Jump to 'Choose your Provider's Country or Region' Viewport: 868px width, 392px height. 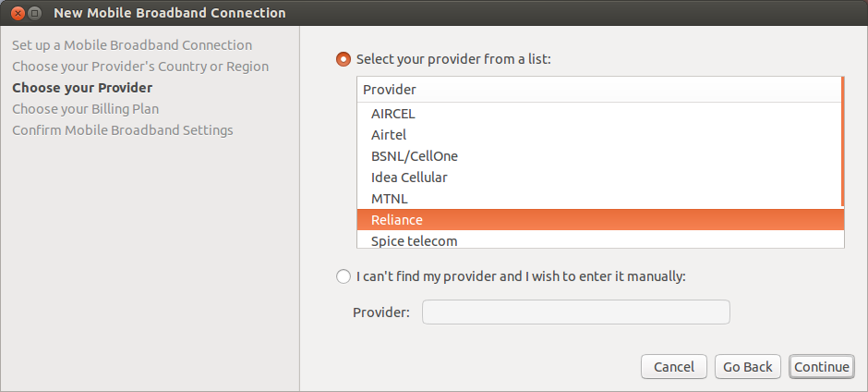(x=140, y=67)
